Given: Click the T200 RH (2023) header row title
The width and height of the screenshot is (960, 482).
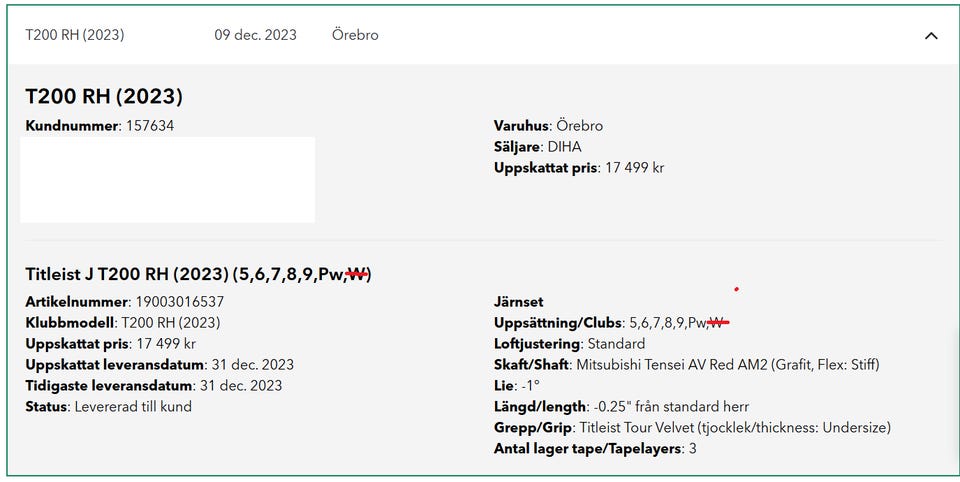Looking at the screenshot, I should pos(75,35).
